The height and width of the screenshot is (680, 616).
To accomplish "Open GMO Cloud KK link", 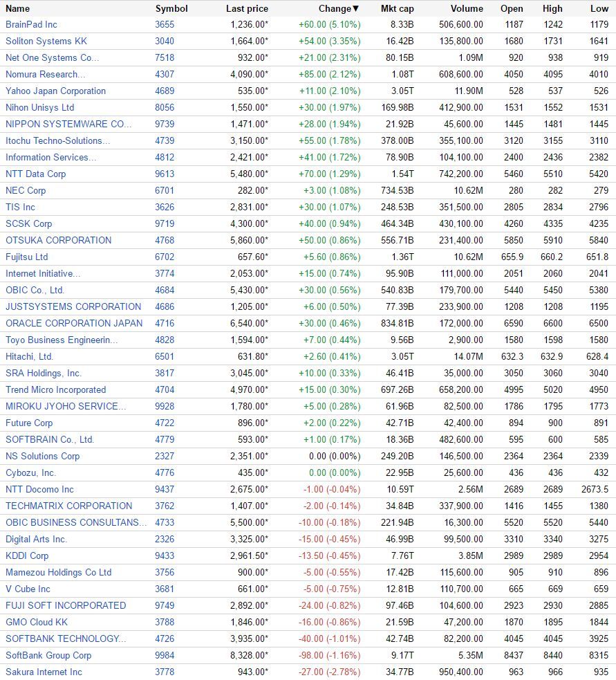I will click(x=37, y=622).
